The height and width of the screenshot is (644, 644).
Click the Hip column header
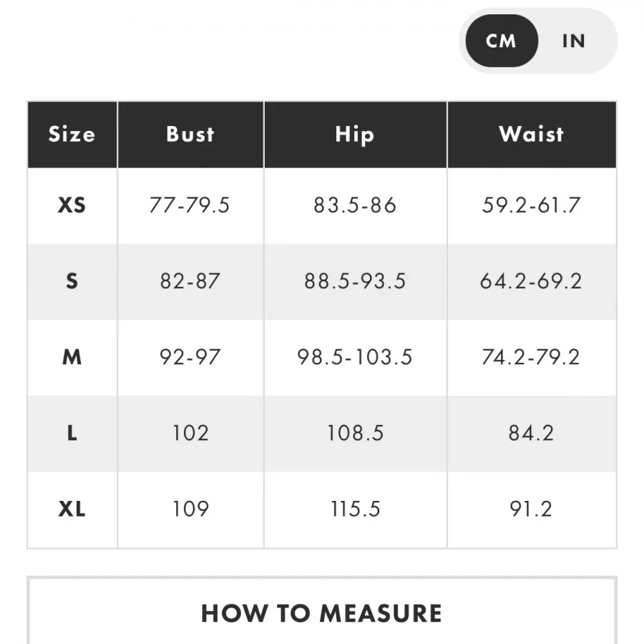(x=355, y=135)
